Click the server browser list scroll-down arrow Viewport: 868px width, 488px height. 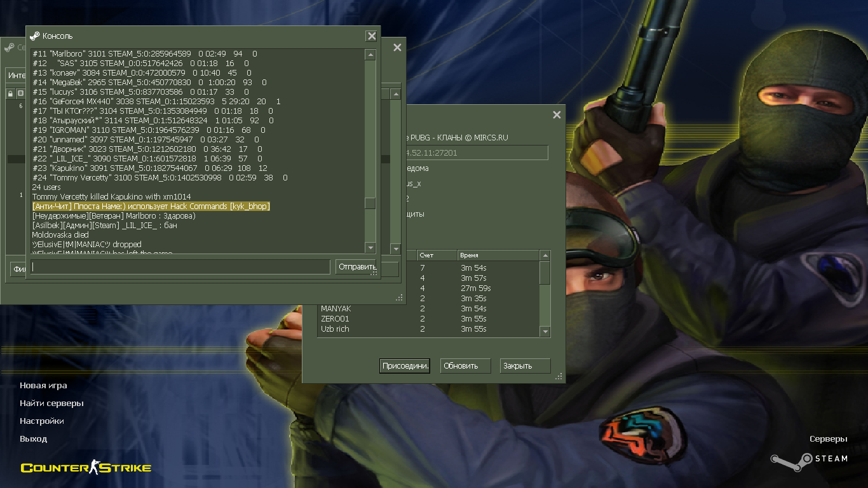pyautogui.click(x=395, y=248)
